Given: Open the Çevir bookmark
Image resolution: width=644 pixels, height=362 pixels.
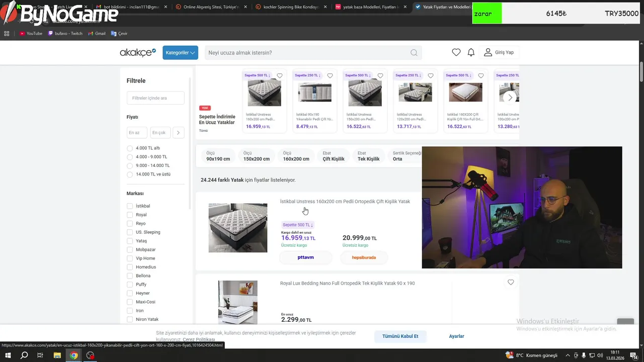Looking at the screenshot, I should coord(119,34).
